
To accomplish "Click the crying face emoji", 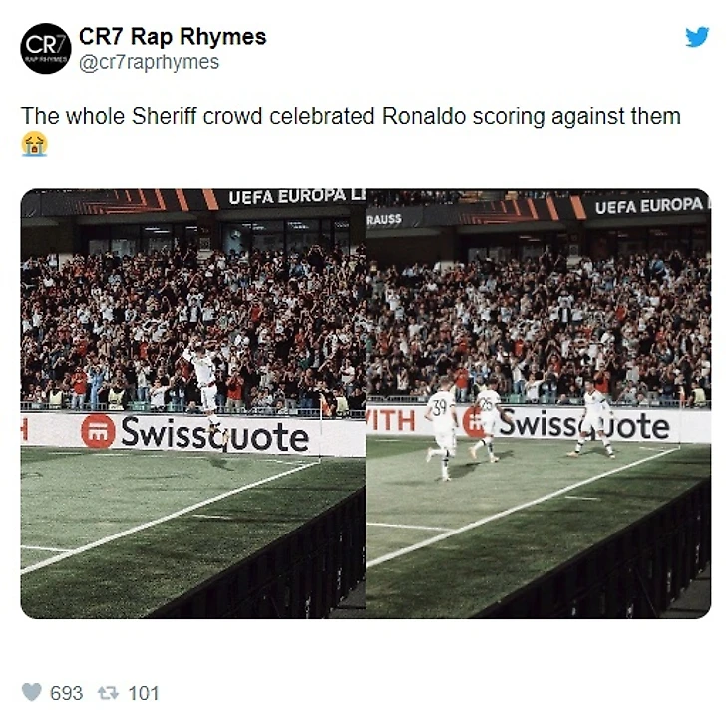I will click(x=34, y=144).
